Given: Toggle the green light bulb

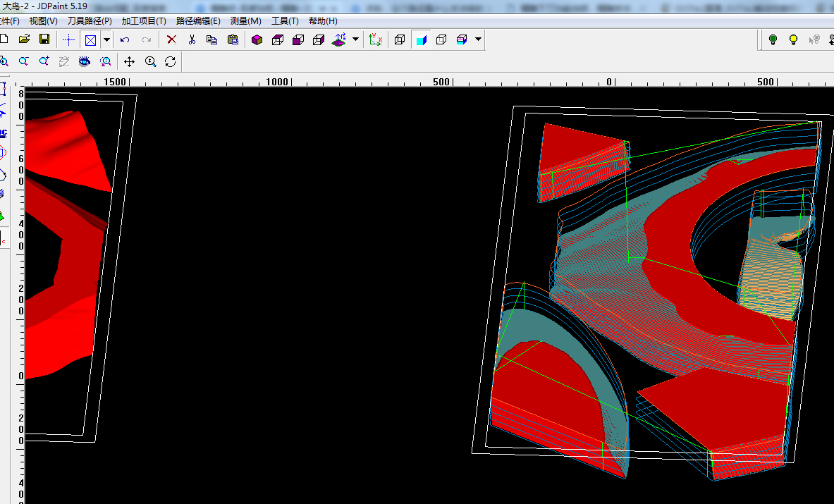Looking at the screenshot, I should point(773,40).
